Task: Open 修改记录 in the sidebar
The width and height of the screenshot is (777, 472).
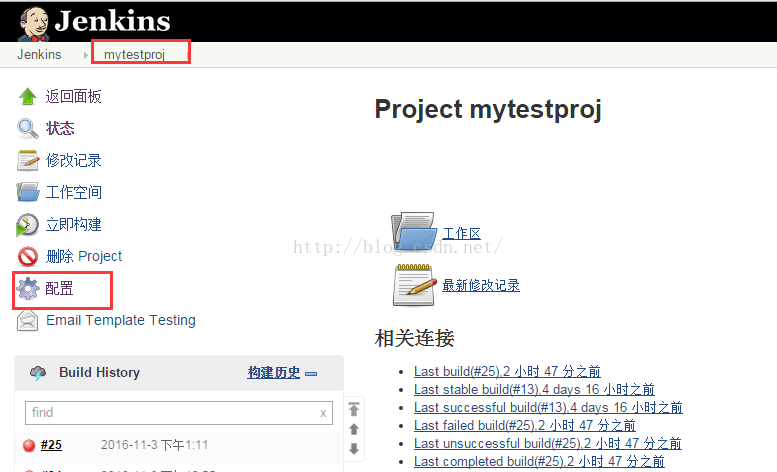Action: point(73,160)
